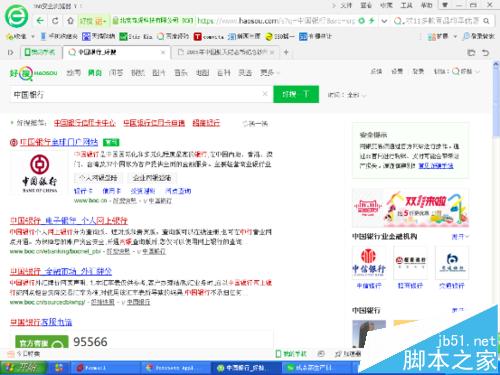Open the 中国银行全球门户网站 result

tap(59, 142)
